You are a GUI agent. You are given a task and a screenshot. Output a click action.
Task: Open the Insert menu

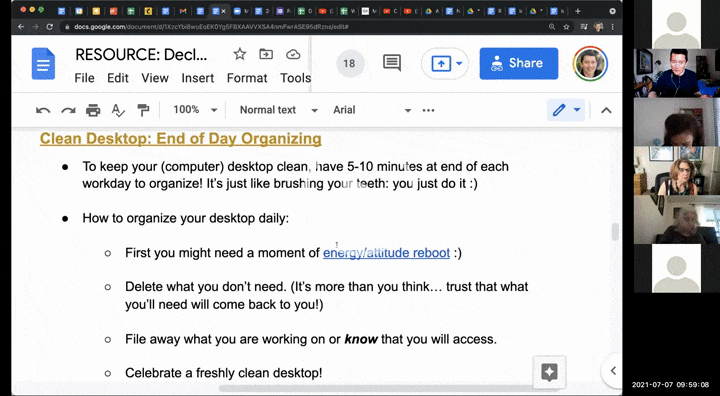(x=197, y=78)
